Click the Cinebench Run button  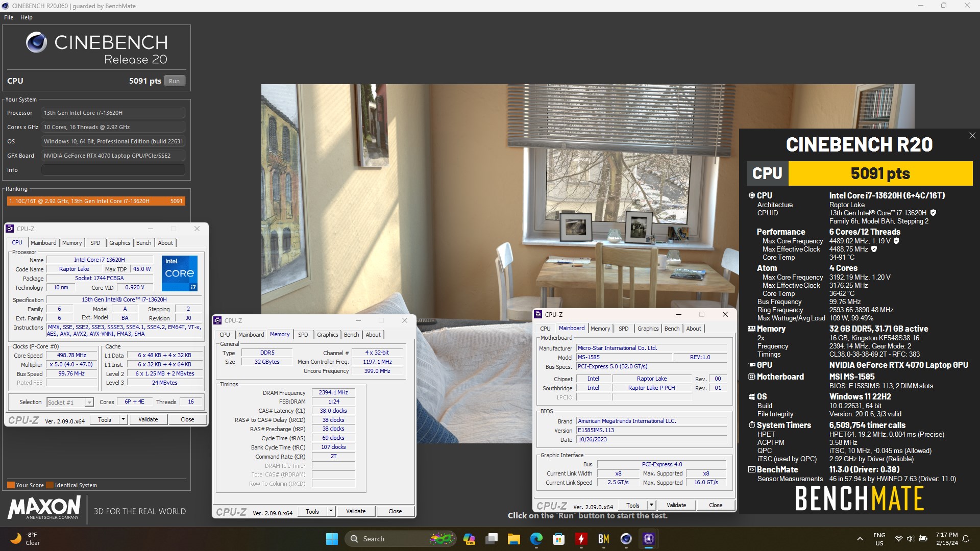pyautogui.click(x=174, y=81)
